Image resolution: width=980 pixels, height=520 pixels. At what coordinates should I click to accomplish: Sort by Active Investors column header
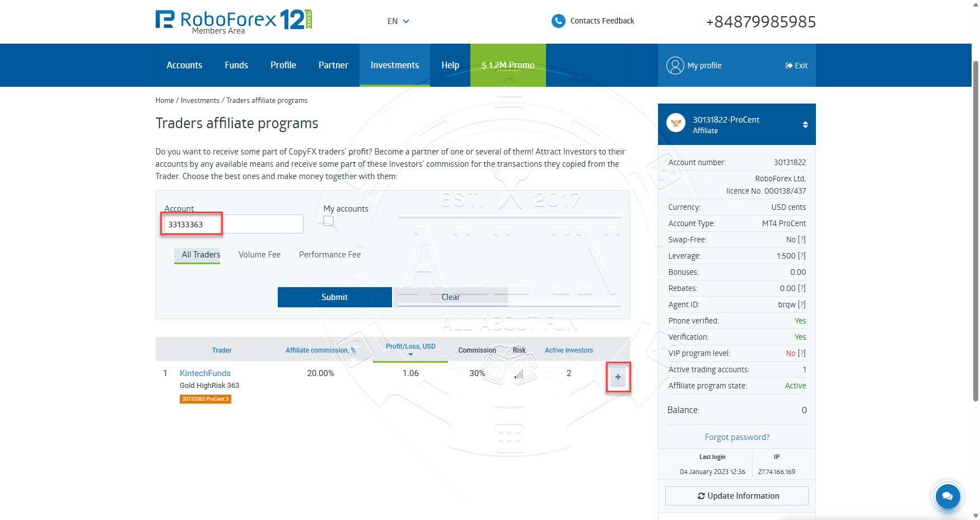(569, 350)
